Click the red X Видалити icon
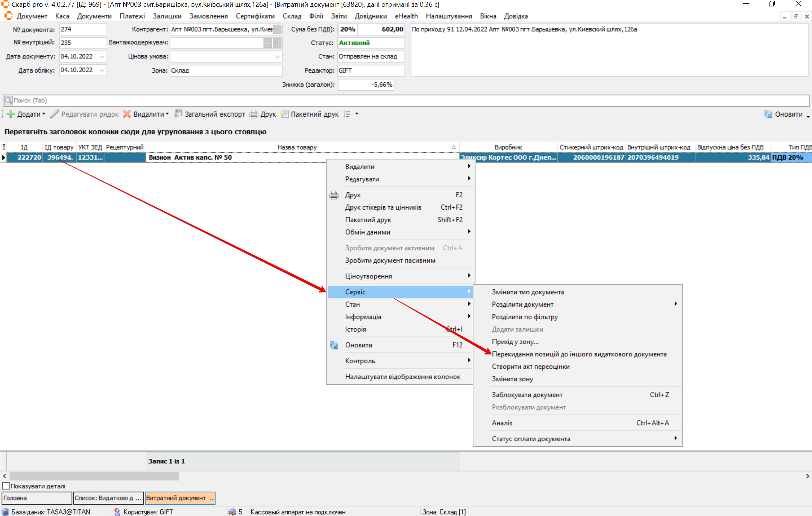Image resolution: width=812 pixels, height=516 pixels. (x=127, y=114)
